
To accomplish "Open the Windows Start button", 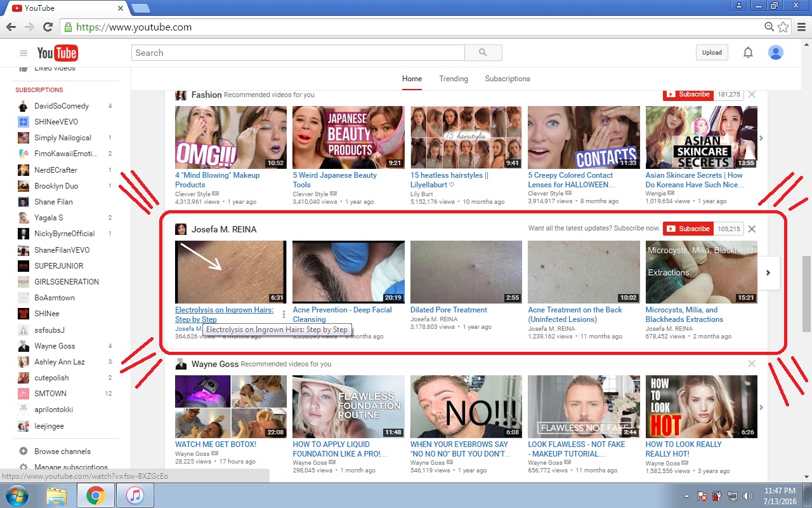I will tap(18, 495).
